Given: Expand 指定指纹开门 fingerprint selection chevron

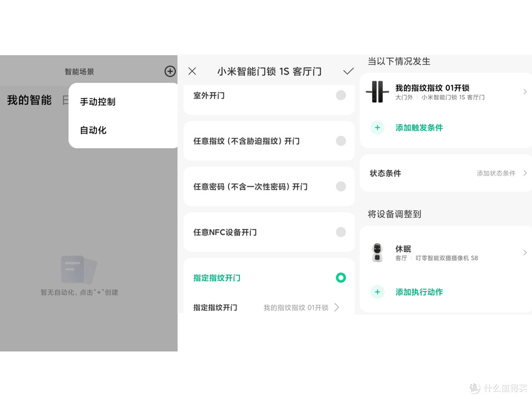Looking at the screenshot, I should (x=336, y=307).
